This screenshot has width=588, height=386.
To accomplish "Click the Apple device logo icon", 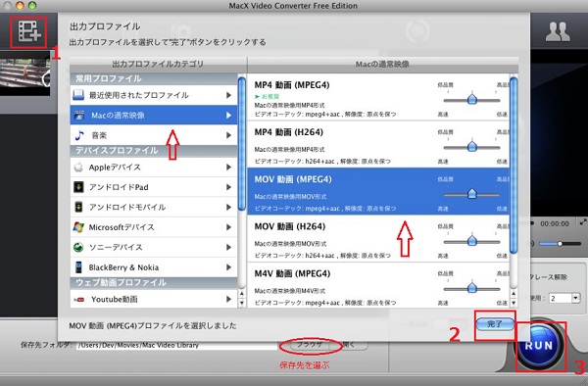I will point(78,168).
